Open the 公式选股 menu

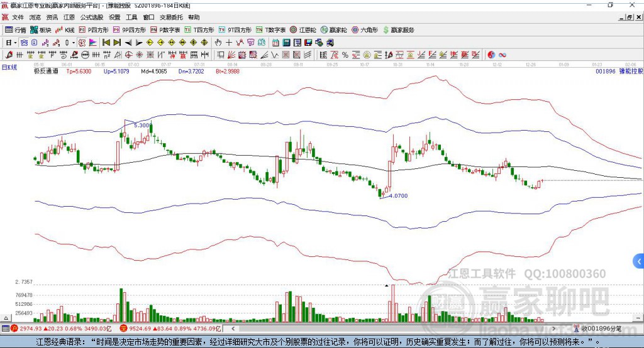[92, 17]
